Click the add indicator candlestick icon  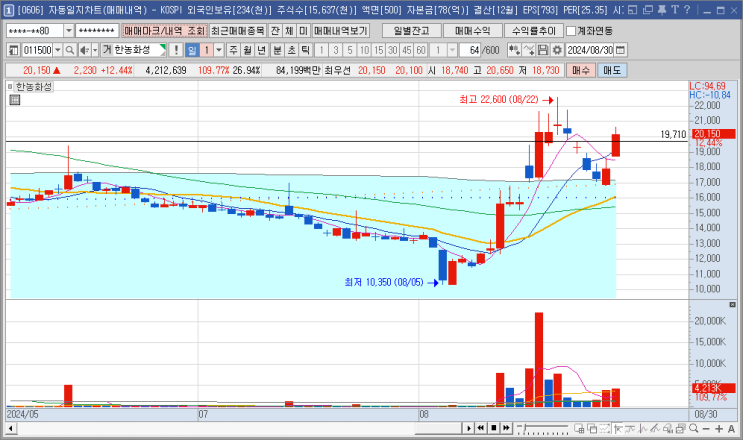tap(514, 50)
